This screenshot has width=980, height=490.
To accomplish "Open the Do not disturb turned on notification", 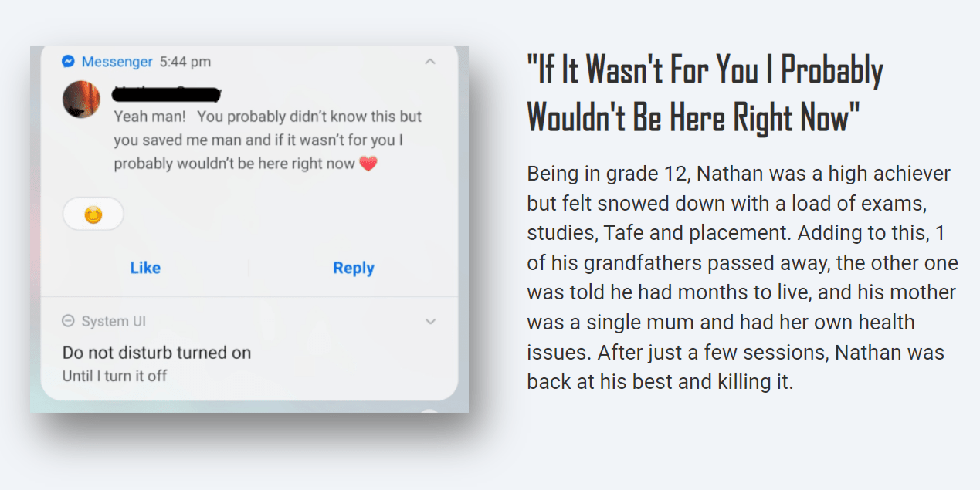I will tap(157, 353).
